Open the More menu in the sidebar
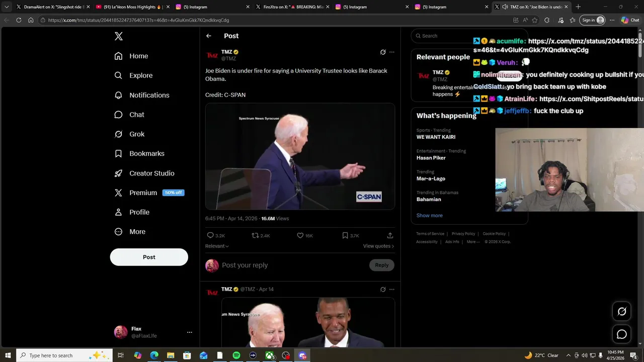Image resolution: width=644 pixels, height=362 pixels. click(x=130, y=232)
